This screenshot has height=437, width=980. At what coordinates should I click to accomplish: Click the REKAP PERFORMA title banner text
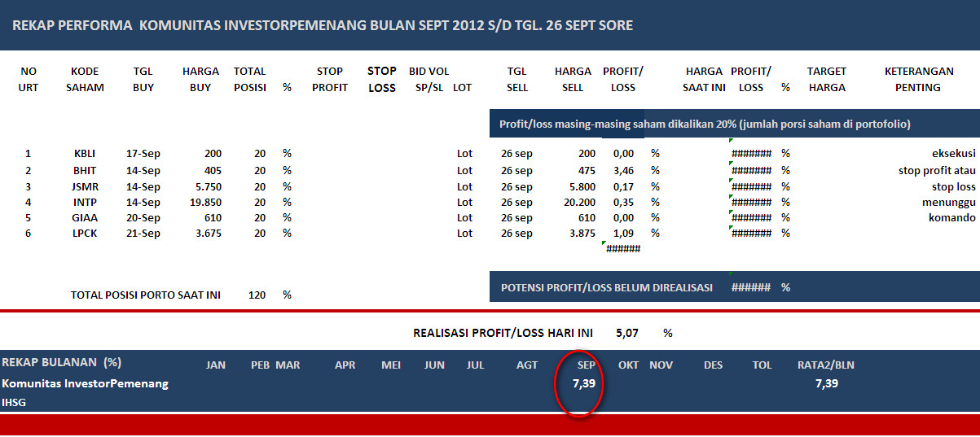point(323,25)
